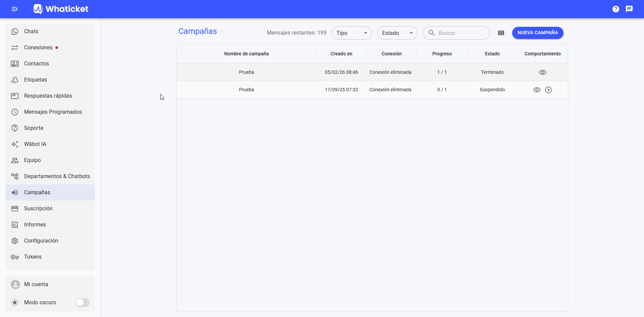Click the Buscar search field
Screen dimensions: 644x317
tap(457, 33)
